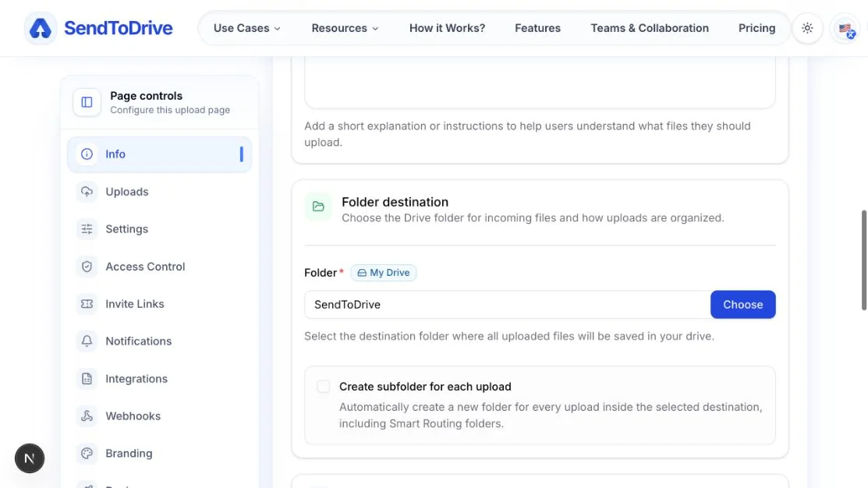Toggle the light/dark theme sun icon
The image size is (868, 488).
(807, 28)
